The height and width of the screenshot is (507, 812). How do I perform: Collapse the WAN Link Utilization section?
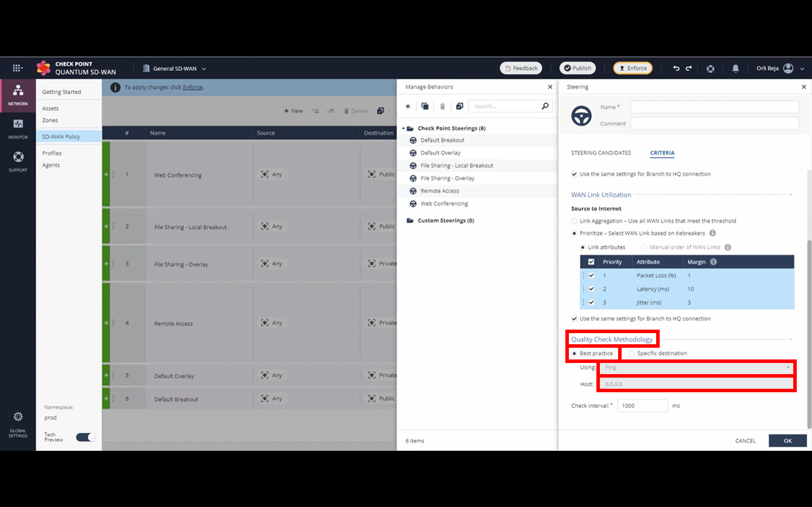pos(790,194)
